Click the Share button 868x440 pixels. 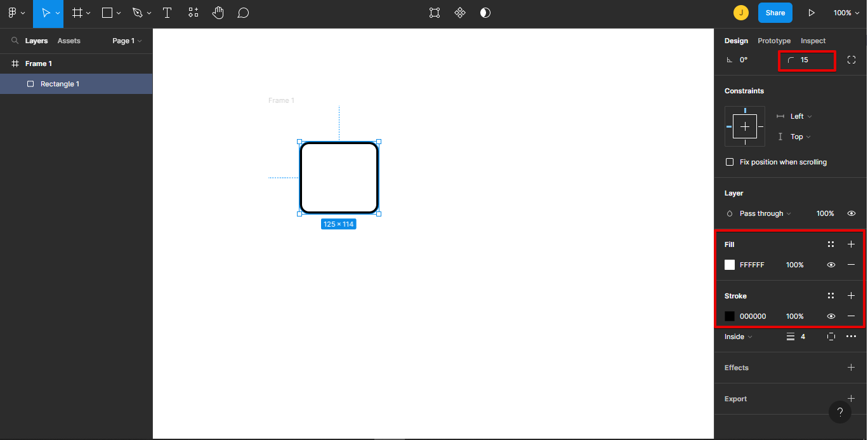(775, 13)
